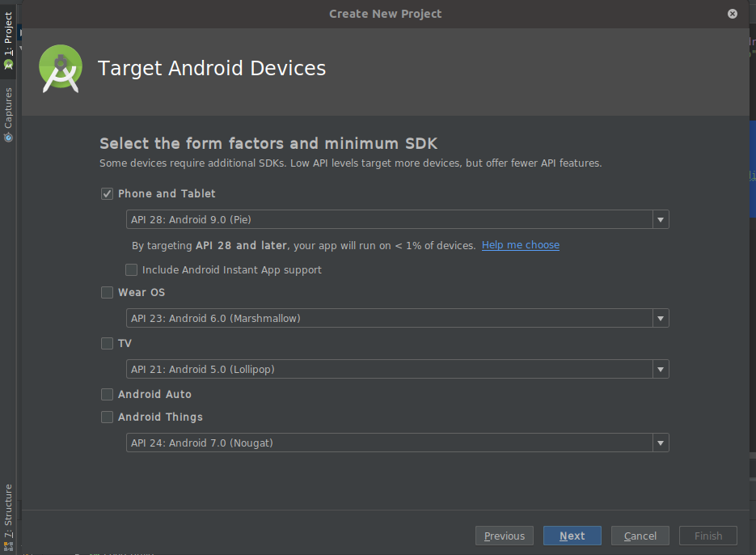The width and height of the screenshot is (756, 555).
Task: Enable the Android Things checkbox
Action: 107,417
